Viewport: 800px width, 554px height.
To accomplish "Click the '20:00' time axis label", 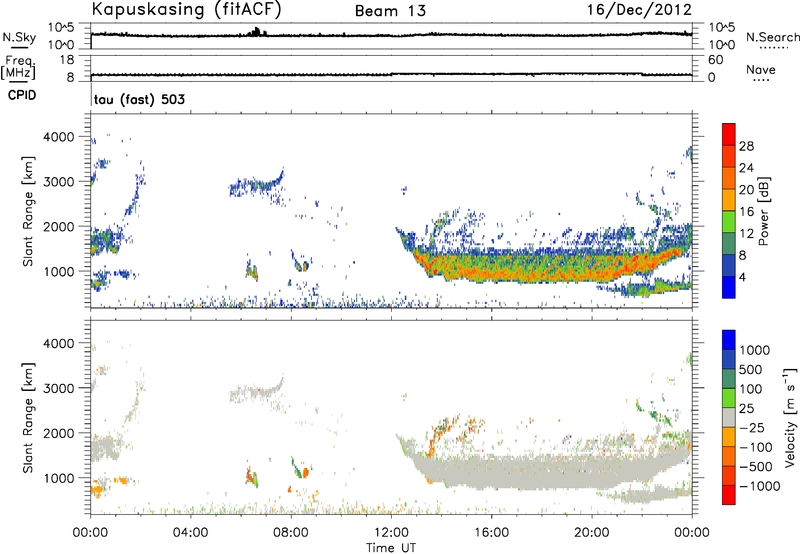I will [592, 533].
